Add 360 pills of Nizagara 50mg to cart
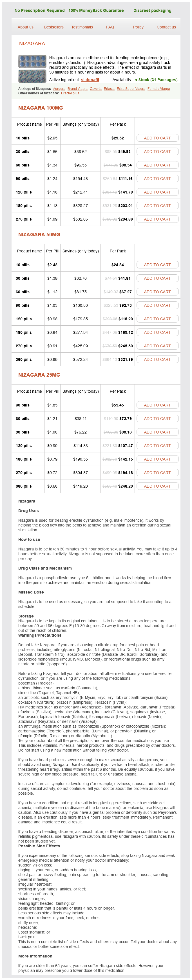 157,359
